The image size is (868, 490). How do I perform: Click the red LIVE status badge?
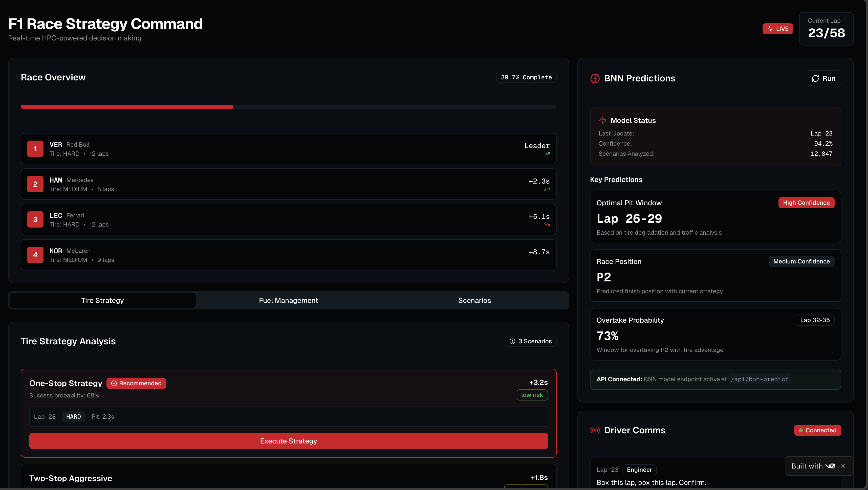point(777,29)
